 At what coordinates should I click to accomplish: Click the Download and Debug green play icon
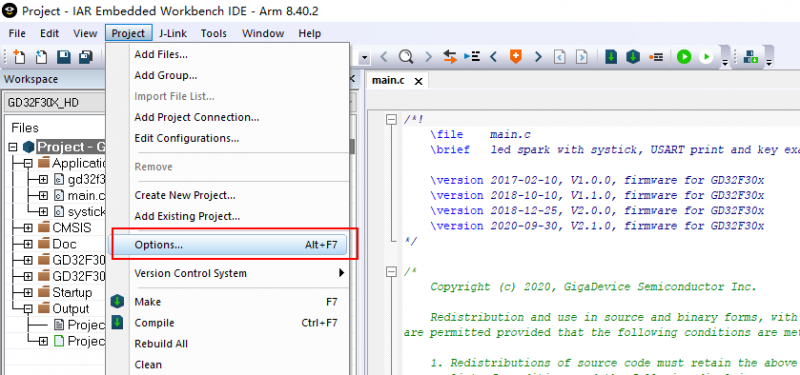point(684,57)
